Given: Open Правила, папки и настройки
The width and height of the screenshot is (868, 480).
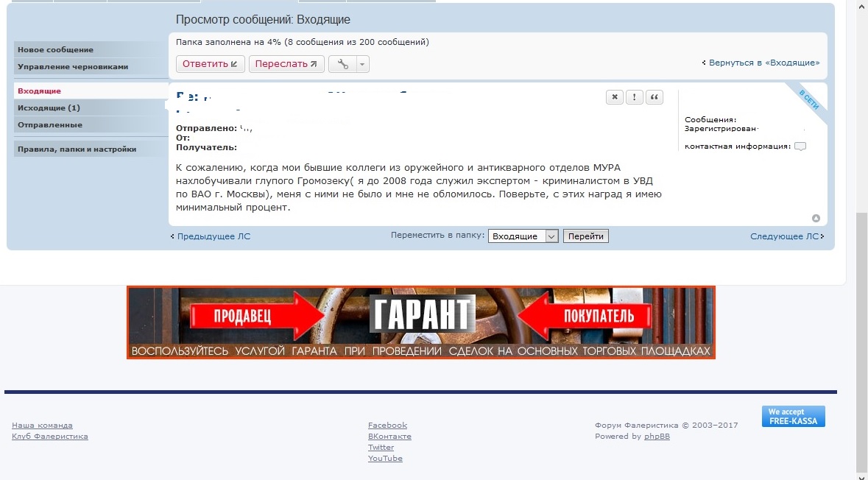Looking at the screenshot, I should pyautogui.click(x=77, y=149).
